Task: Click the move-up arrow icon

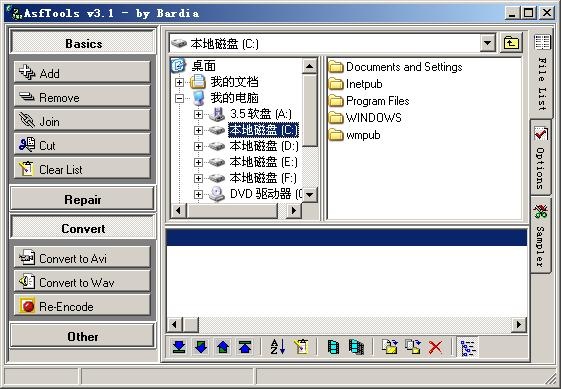Action: [x=223, y=347]
